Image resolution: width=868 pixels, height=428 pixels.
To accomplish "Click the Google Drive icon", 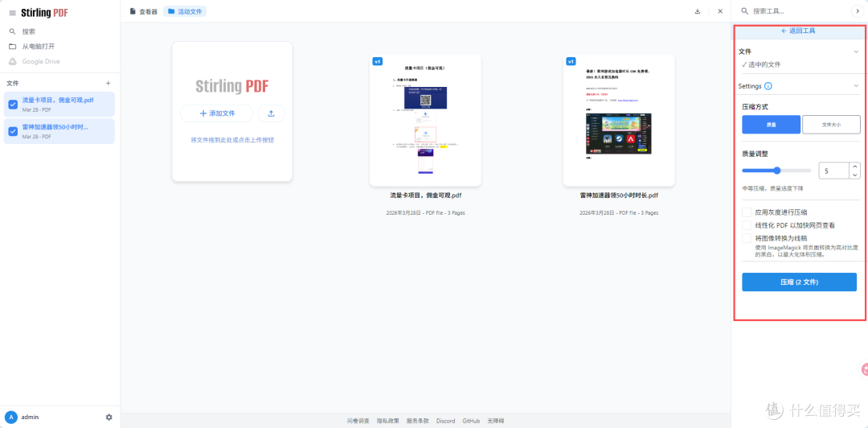I will coord(12,61).
